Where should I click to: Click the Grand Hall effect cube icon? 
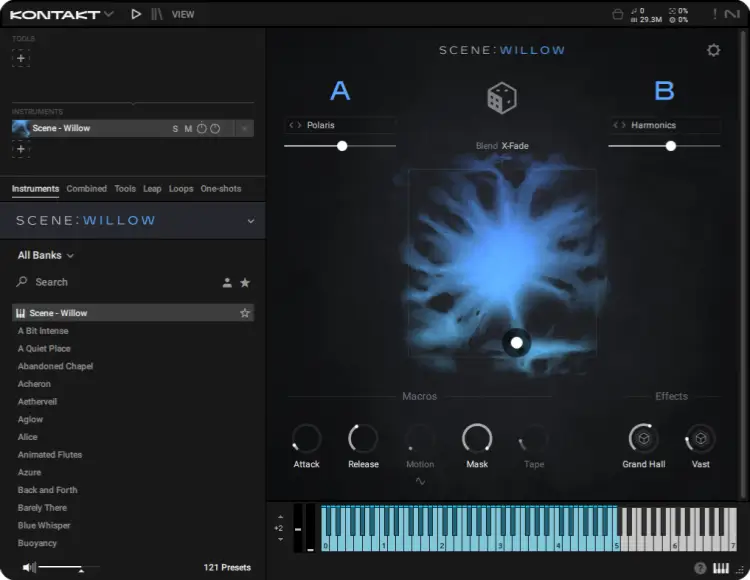tap(643, 438)
